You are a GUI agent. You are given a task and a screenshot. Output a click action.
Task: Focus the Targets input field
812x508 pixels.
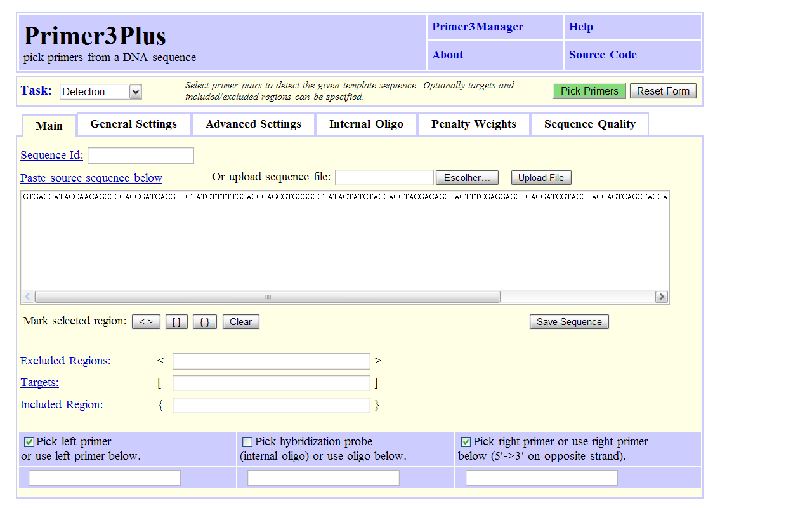272,384
